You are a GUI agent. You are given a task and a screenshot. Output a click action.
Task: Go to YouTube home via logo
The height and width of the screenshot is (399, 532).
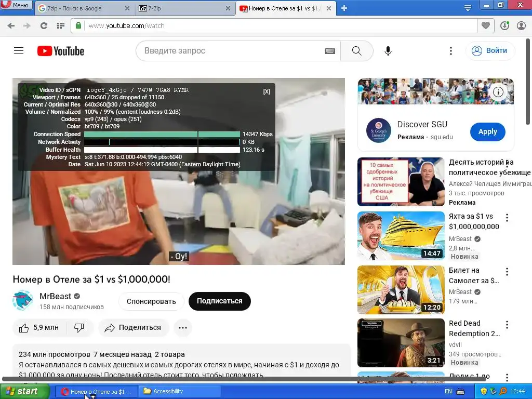coord(61,51)
